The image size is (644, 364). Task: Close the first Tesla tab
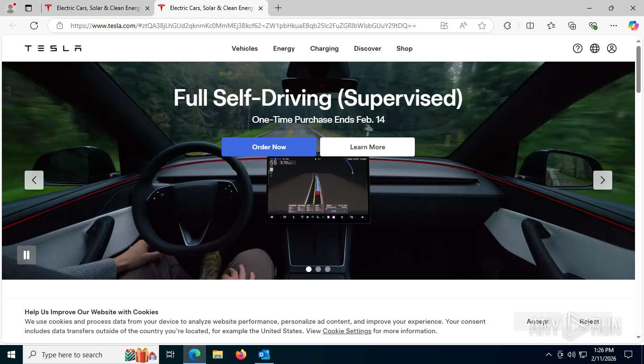point(147,8)
